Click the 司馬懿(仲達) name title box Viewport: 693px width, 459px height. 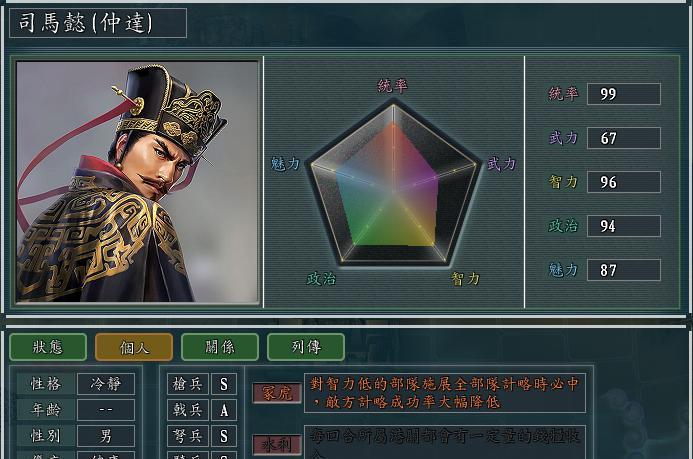[98, 23]
